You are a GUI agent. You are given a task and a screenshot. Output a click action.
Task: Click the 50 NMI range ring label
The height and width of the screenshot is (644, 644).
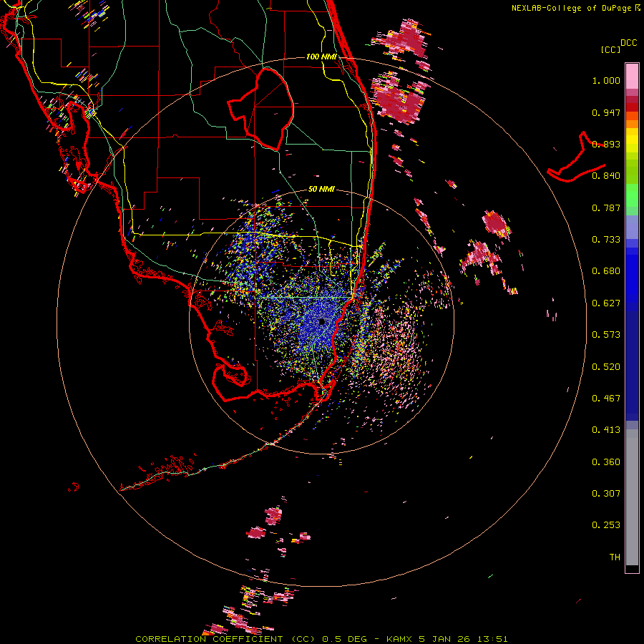321,189
